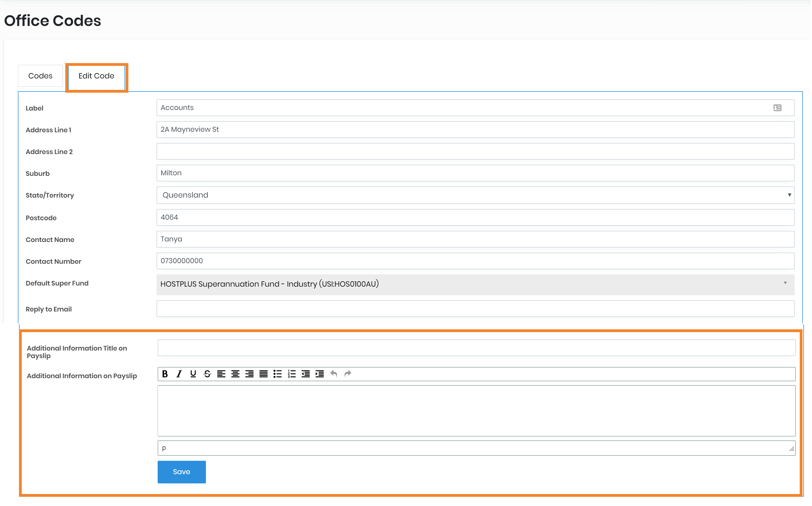Align text left in editor
The height and width of the screenshot is (506, 812).
(x=221, y=374)
